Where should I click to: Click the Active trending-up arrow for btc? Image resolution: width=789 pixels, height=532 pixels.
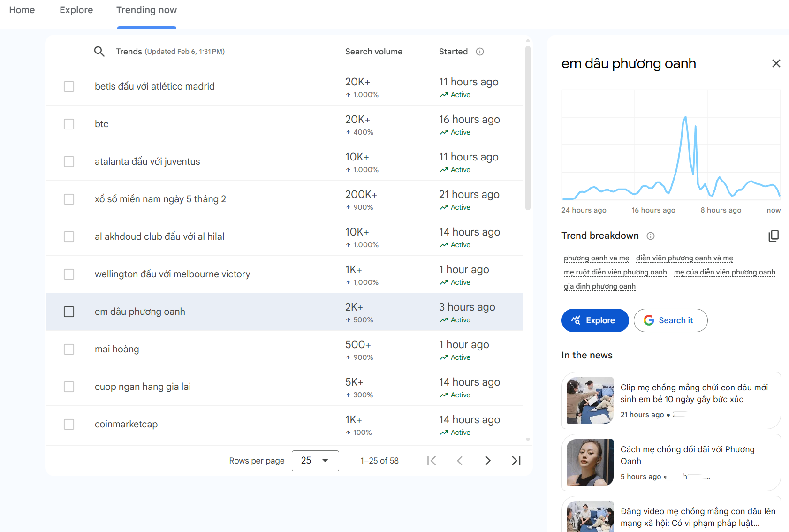coord(444,132)
